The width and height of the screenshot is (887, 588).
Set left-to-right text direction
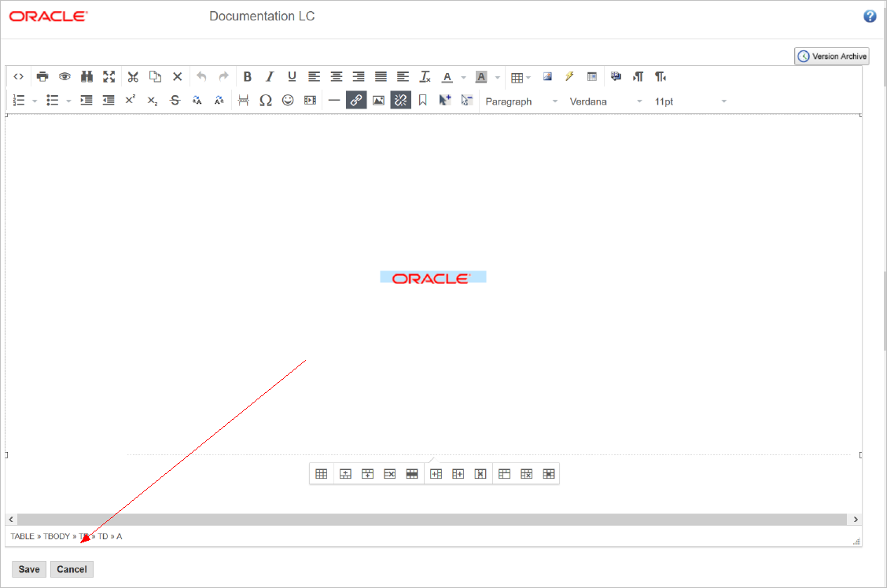[x=638, y=77]
